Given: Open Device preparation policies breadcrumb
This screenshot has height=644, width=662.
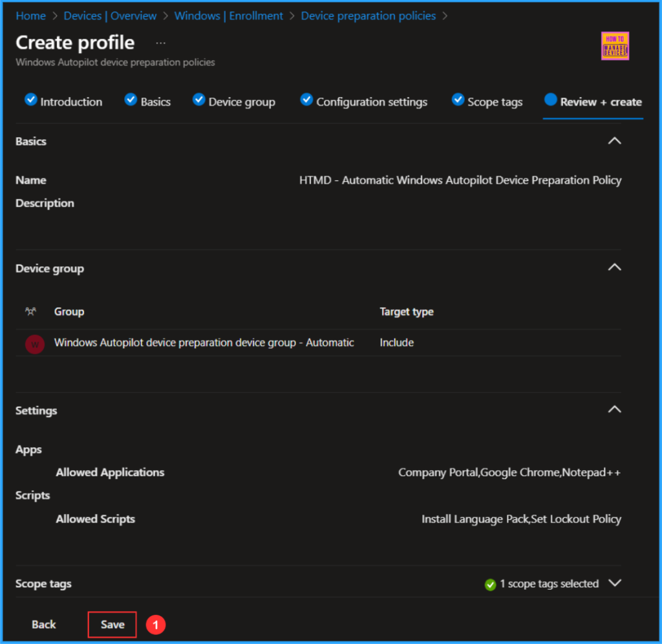Looking at the screenshot, I should (x=368, y=16).
